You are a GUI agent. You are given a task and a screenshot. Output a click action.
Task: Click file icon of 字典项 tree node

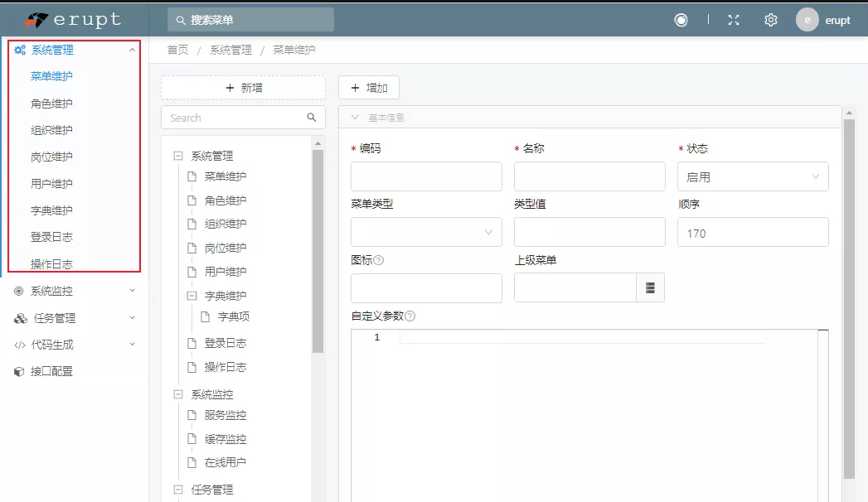pyautogui.click(x=206, y=316)
